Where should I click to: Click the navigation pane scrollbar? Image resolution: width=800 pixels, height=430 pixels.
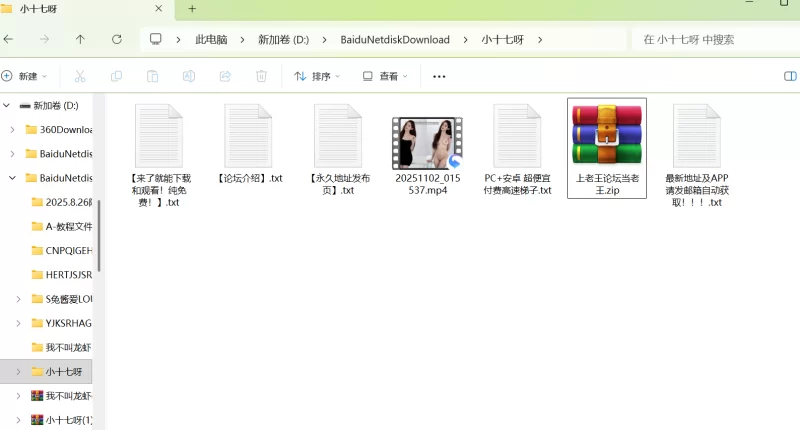pyautogui.click(x=99, y=236)
